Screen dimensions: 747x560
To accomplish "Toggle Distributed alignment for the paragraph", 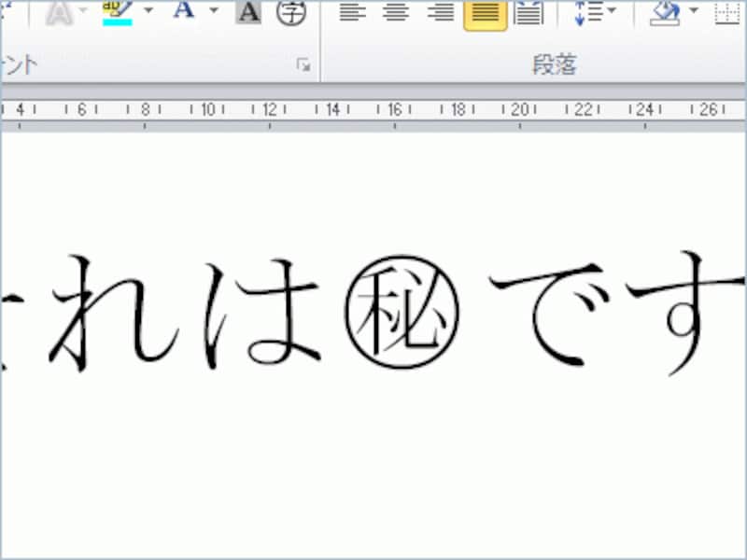I will pyautogui.click(x=529, y=12).
